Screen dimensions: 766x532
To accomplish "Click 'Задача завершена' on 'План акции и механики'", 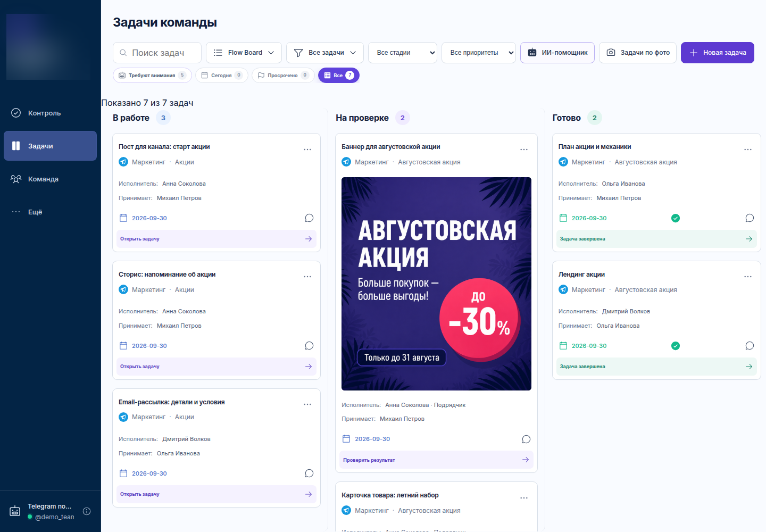I will pyautogui.click(x=656, y=239).
